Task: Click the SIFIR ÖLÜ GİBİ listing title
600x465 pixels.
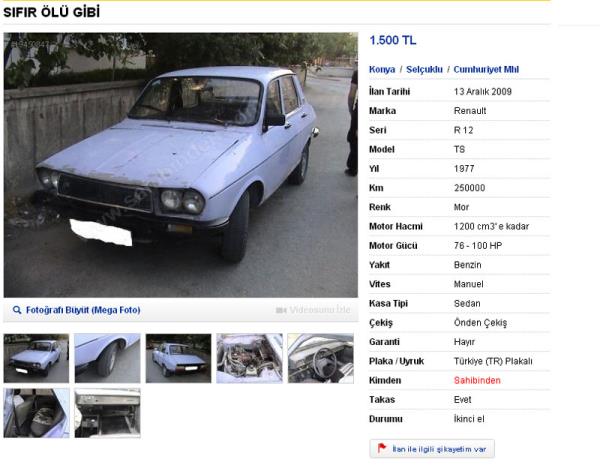Action: tap(52, 12)
